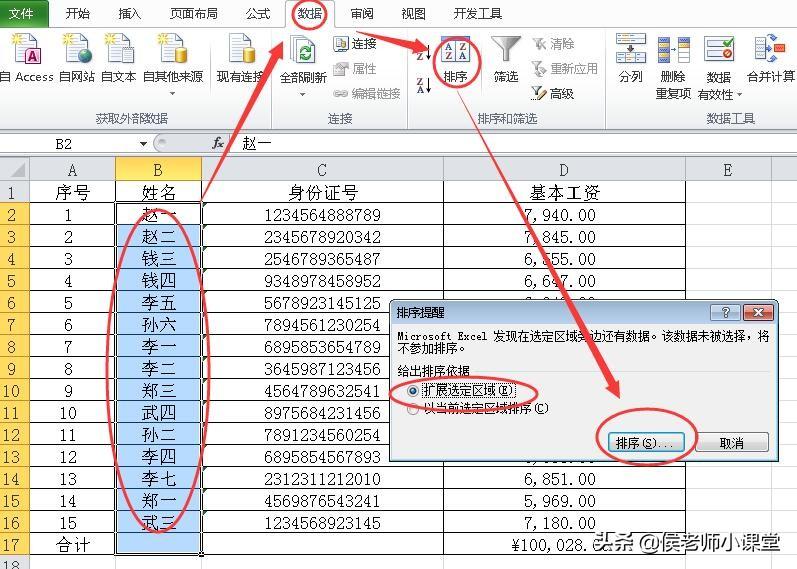Viewport: 797px width, 569px height.
Task: Click the 合并计算 consolidate icon
Action: [771, 57]
